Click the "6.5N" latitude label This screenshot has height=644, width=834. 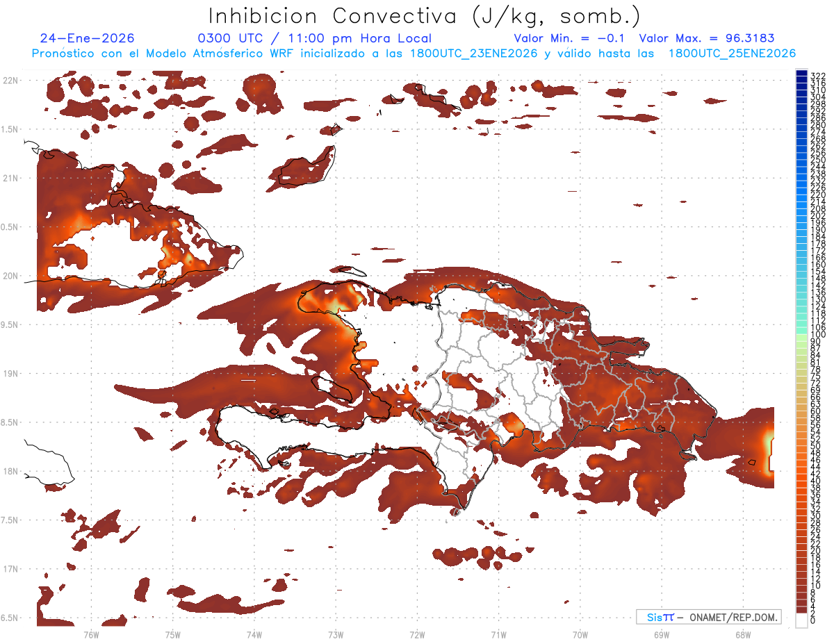coord(10,618)
